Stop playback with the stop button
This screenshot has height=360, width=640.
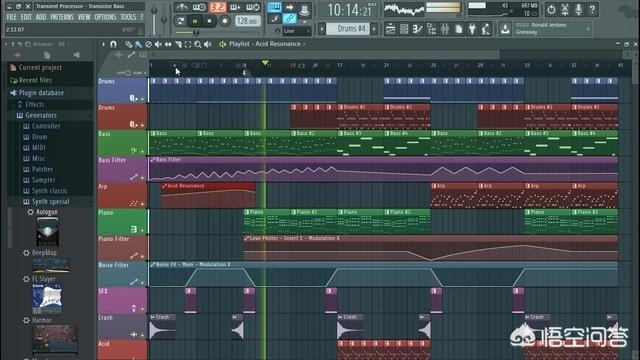point(210,21)
